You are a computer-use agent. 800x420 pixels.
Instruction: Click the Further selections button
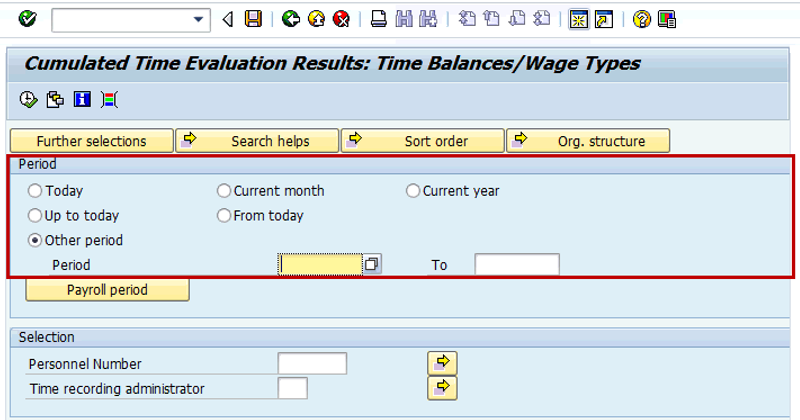(91, 141)
